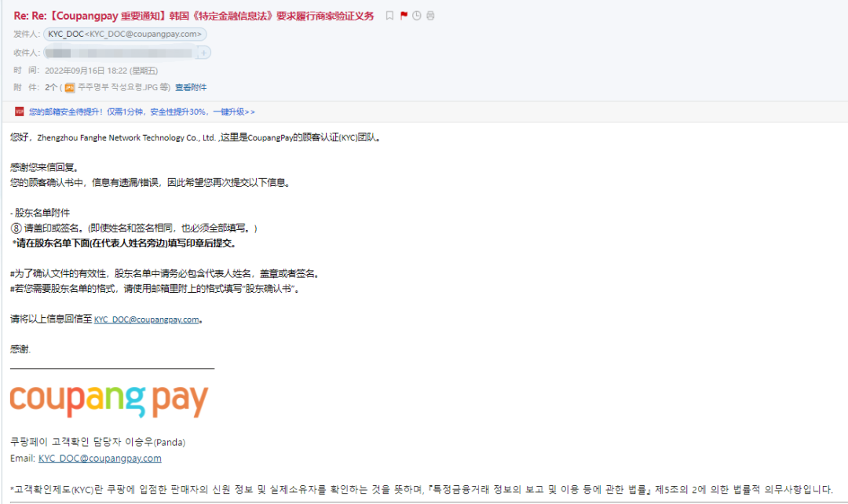
Task: Click KYC_DOC@coupangpay.com link after 请将以上信息回信至
Action: pyautogui.click(x=147, y=320)
